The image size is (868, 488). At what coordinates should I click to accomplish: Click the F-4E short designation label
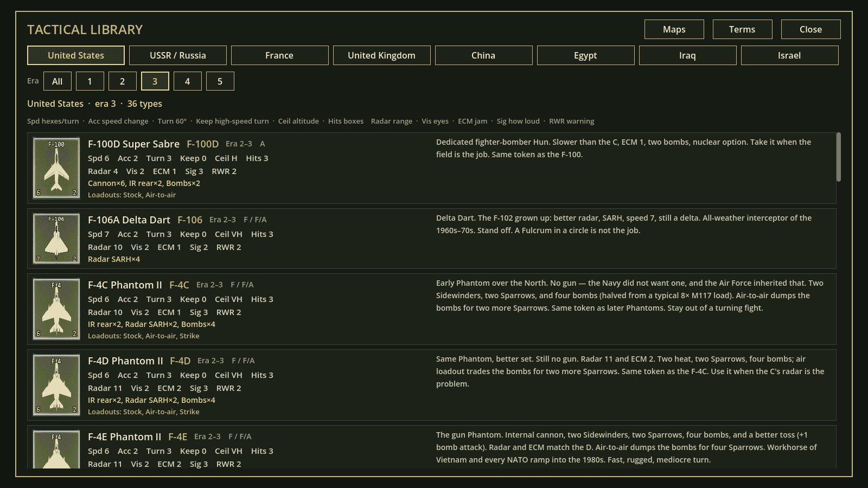(178, 436)
